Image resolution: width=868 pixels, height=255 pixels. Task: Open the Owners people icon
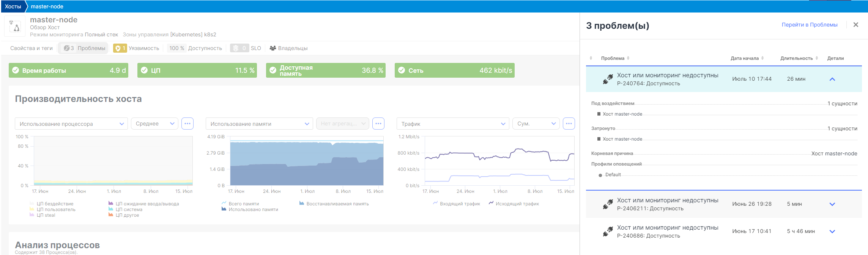[273, 48]
